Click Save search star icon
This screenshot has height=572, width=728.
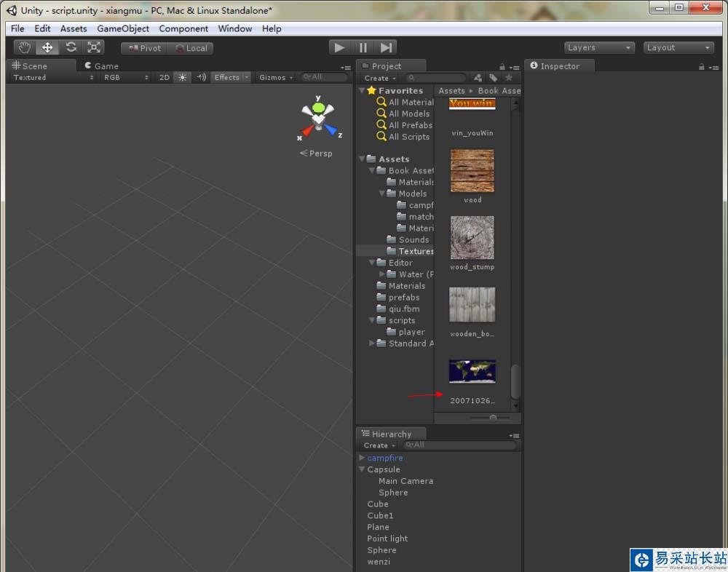tap(509, 78)
